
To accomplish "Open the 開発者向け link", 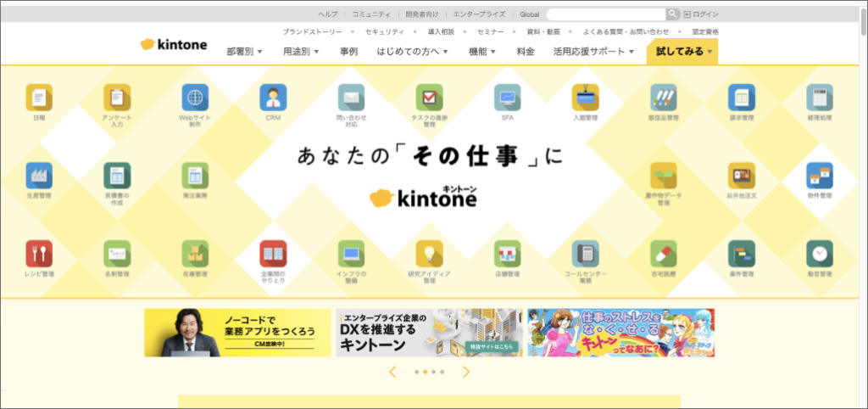I will pos(422,14).
